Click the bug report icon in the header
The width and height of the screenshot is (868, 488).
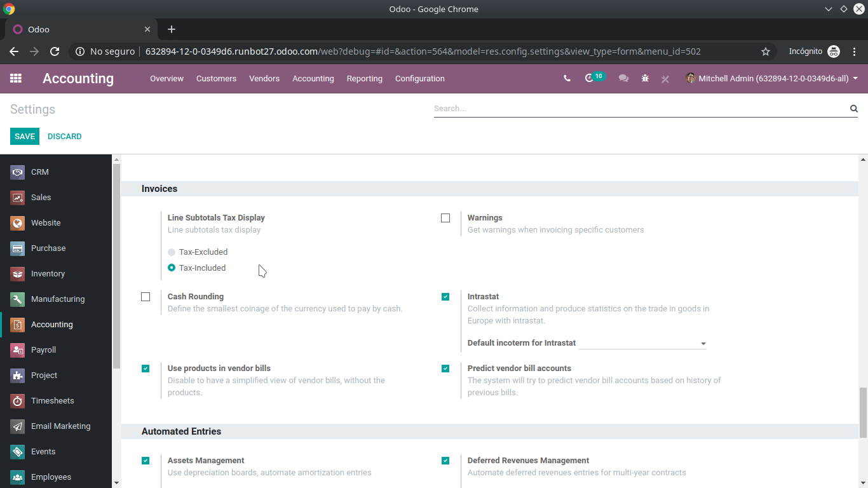[x=645, y=78]
